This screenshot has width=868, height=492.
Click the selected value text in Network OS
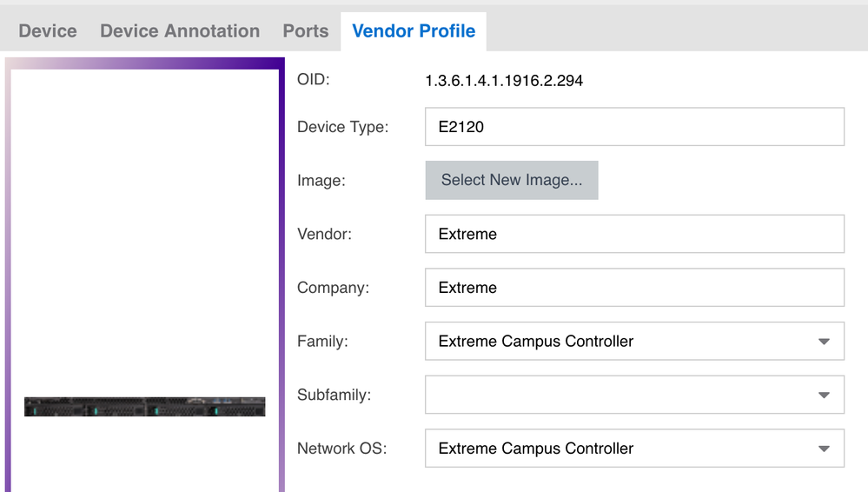click(x=536, y=449)
